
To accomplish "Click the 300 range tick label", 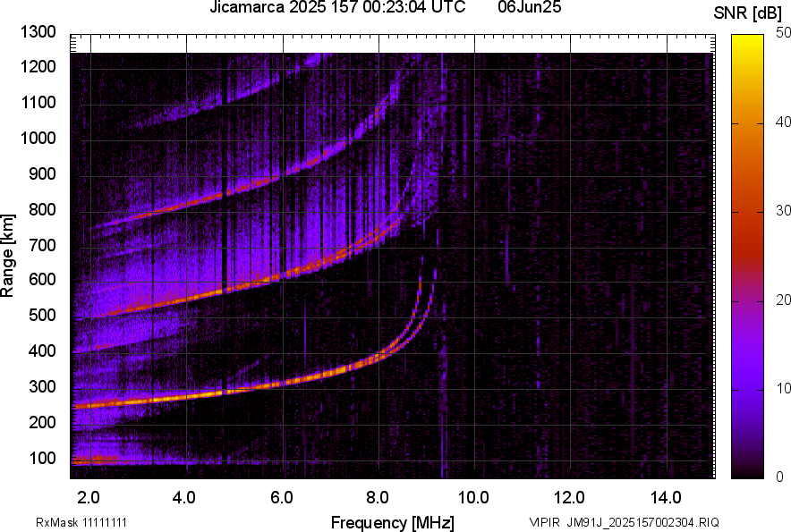I will (x=42, y=386).
